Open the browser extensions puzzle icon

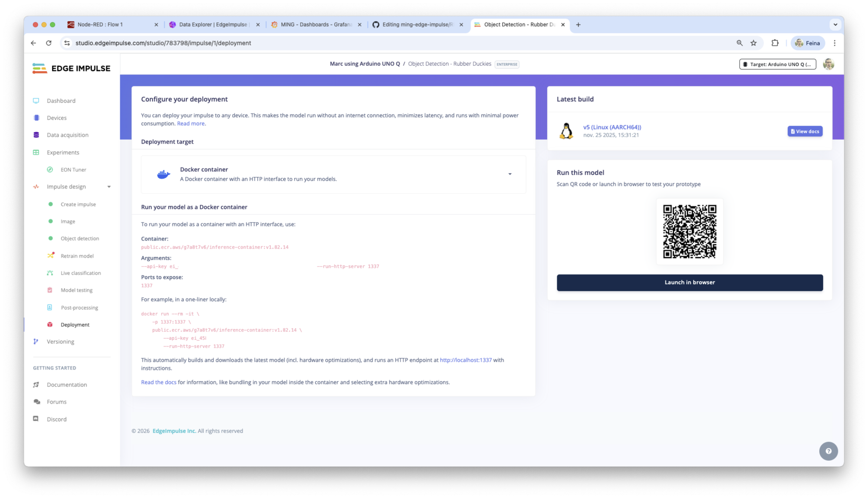click(x=775, y=43)
